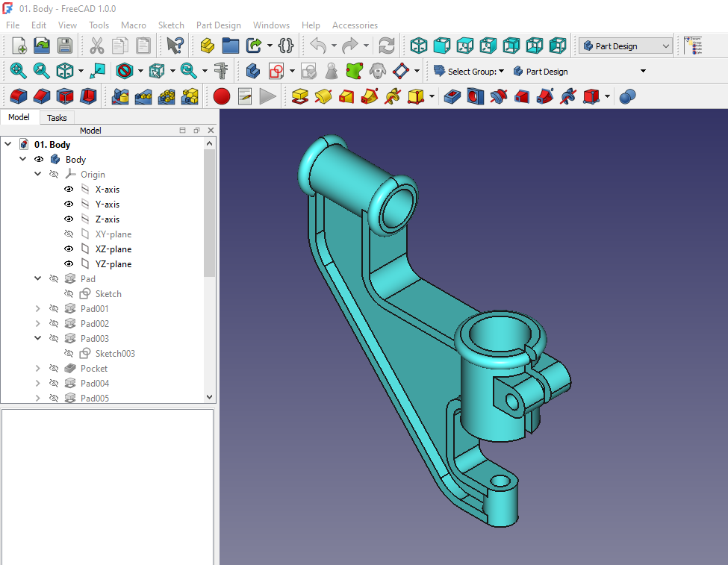Switch to the Tasks tab
Screen dimensions: 728x565
click(57, 118)
